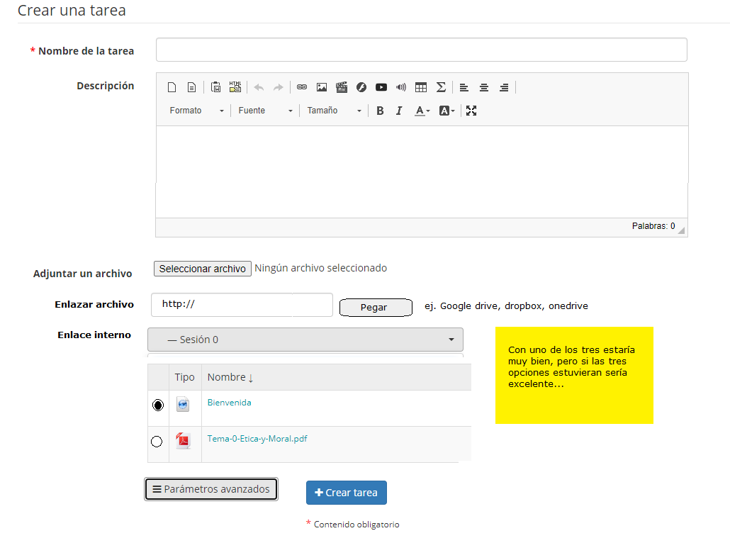
Task: Open the Fuente dropdown
Action: (265, 111)
